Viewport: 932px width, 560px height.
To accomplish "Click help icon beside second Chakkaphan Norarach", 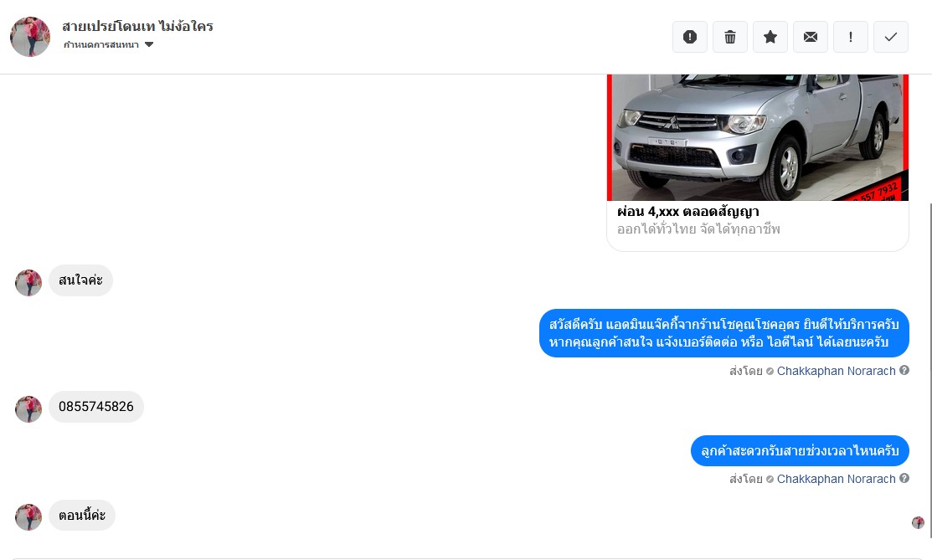I will coord(904,478).
